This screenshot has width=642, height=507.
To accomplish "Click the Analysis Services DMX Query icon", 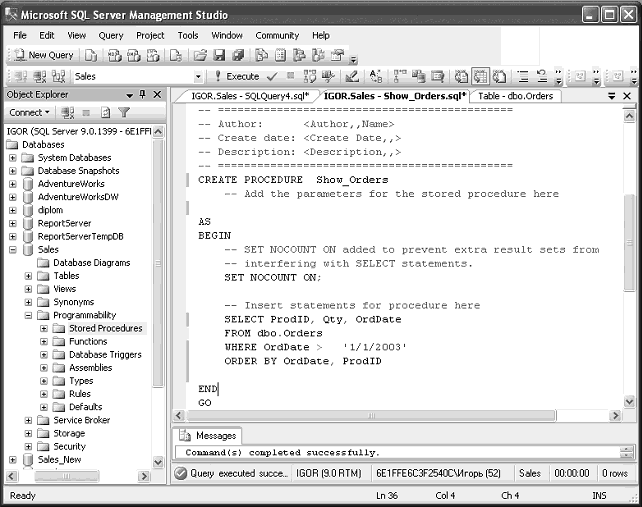I will click(134, 55).
